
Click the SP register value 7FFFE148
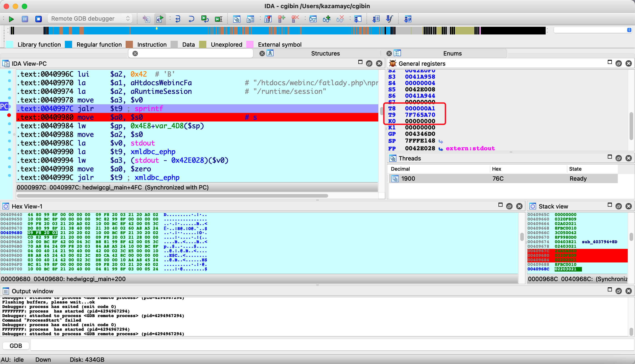(420, 141)
